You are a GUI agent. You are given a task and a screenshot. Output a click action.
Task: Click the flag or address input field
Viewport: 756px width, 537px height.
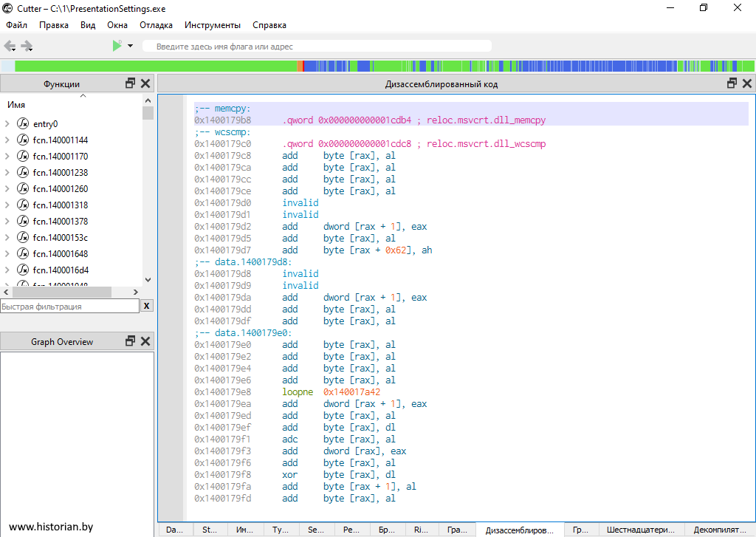click(317, 47)
